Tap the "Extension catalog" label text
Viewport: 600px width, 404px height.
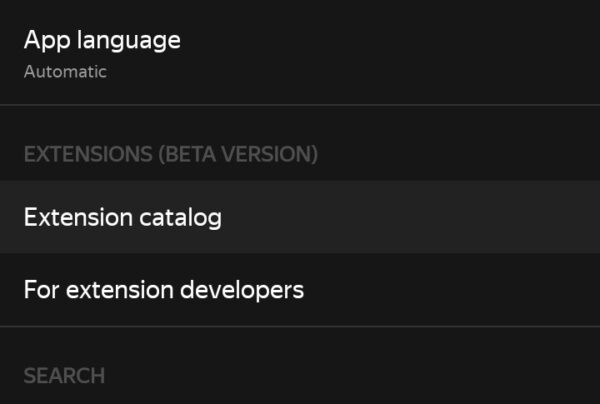tap(122, 217)
